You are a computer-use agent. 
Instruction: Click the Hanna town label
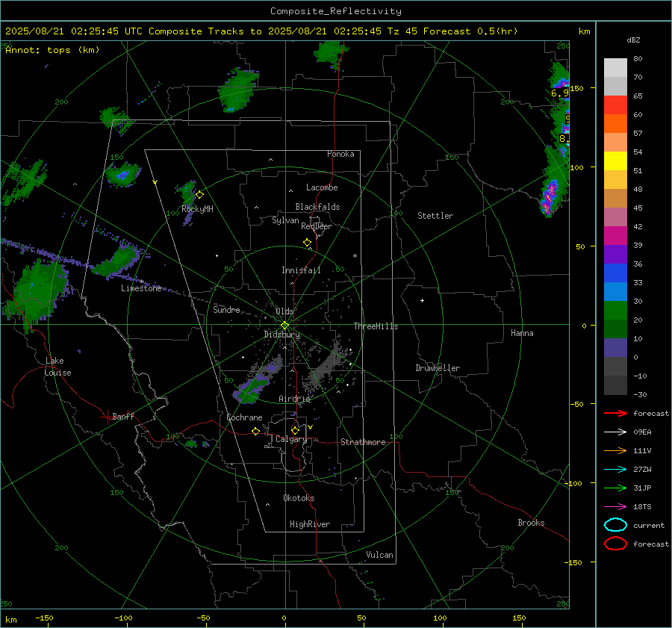pyautogui.click(x=522, y=333)
